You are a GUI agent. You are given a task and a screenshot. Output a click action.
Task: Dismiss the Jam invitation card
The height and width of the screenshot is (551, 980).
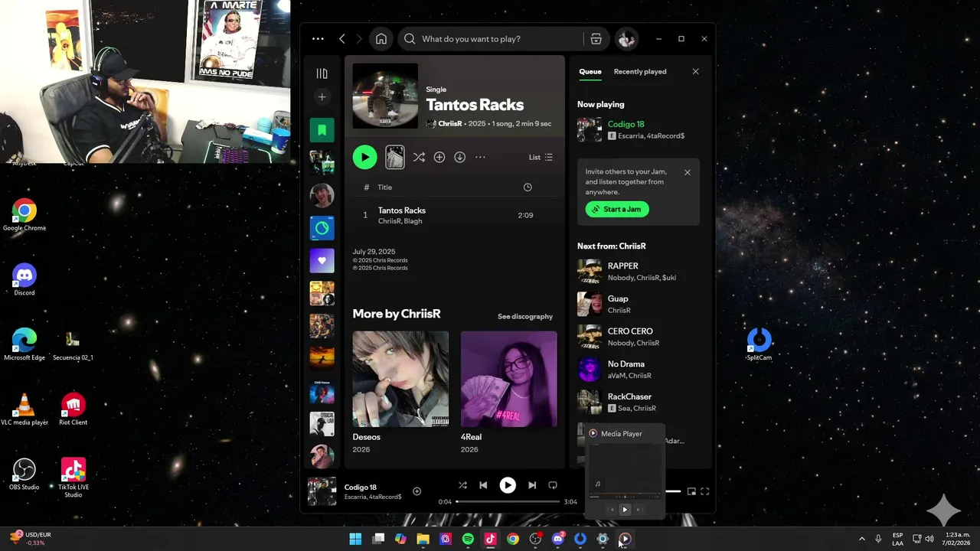(x=687, y=172)
